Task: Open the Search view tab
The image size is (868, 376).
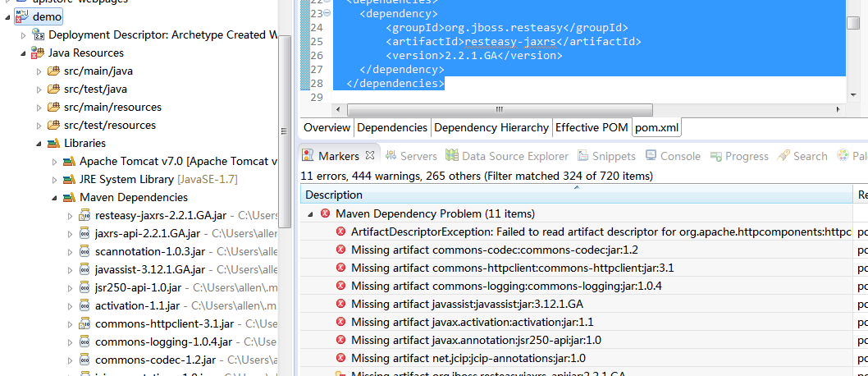Action: click(x=802, y=156)
